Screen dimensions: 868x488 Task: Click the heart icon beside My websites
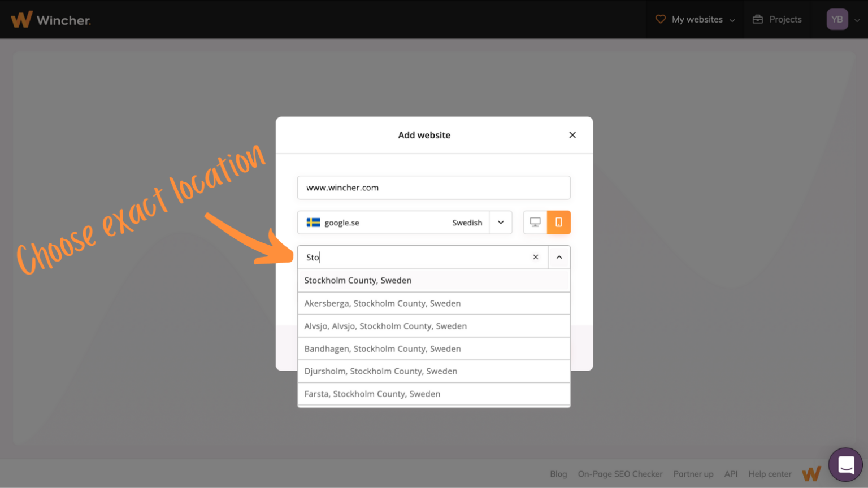(660, 19)
